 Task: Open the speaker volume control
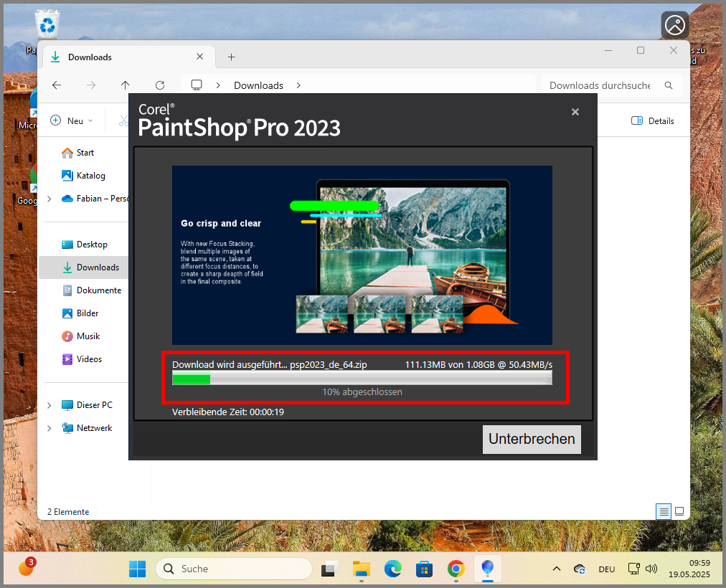pos(651,569)
